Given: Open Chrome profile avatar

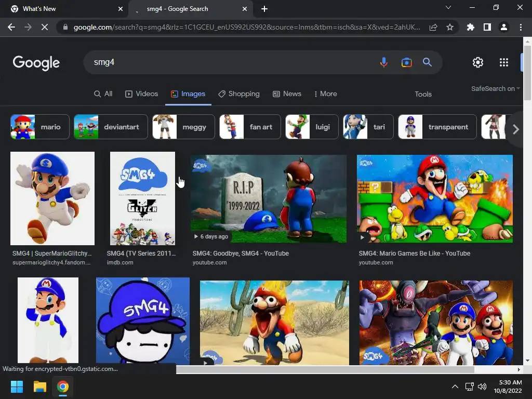Looking at the screenshot, I should point(504,27).
